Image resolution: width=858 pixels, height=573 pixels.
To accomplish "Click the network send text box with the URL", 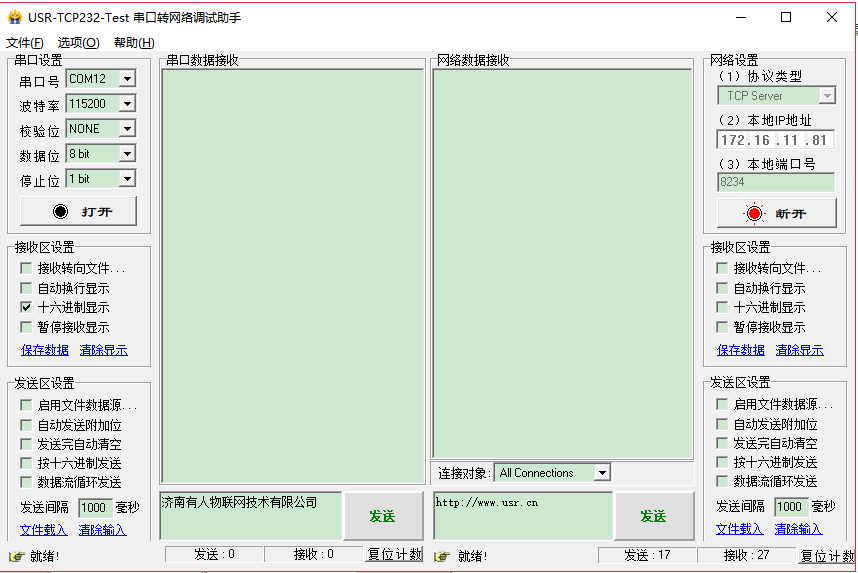I will pyautogui.click(x=522, y=515).
